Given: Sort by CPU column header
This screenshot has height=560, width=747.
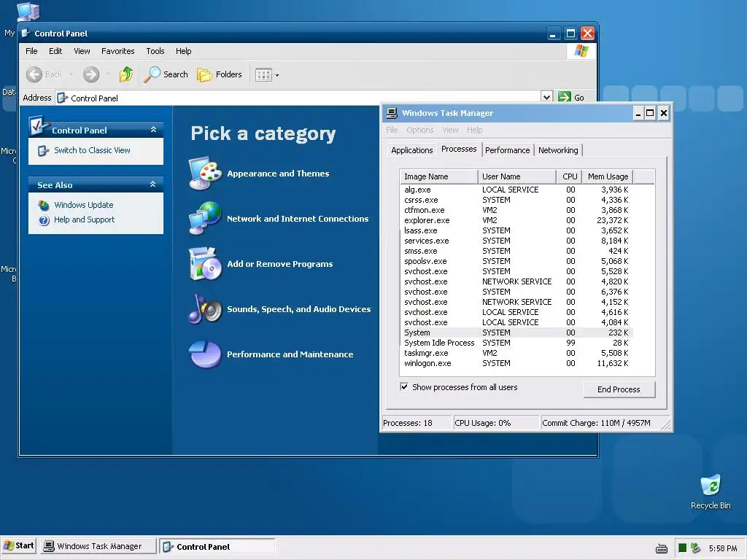Looking at the screenshot, I should (570, 176).
